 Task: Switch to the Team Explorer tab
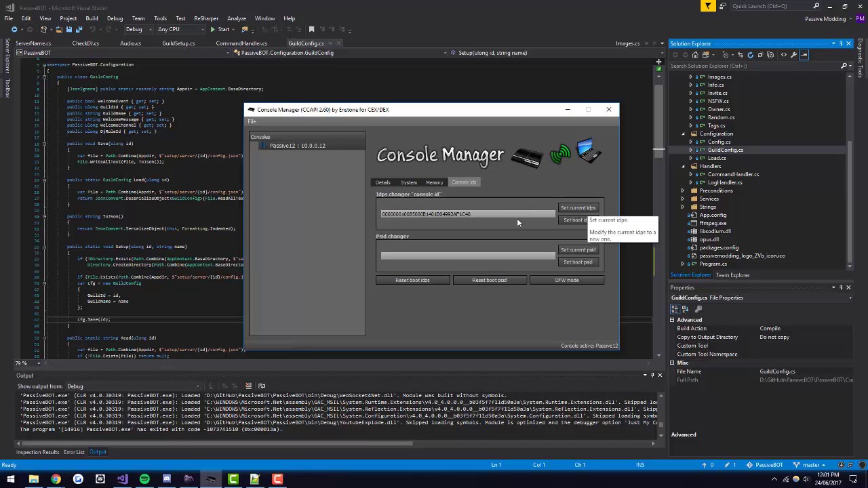pyautogui.click(x=733, y=275)
